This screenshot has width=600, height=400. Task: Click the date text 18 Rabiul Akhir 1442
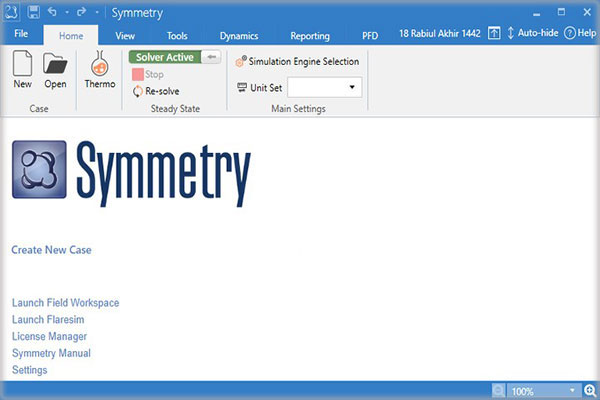440,34
